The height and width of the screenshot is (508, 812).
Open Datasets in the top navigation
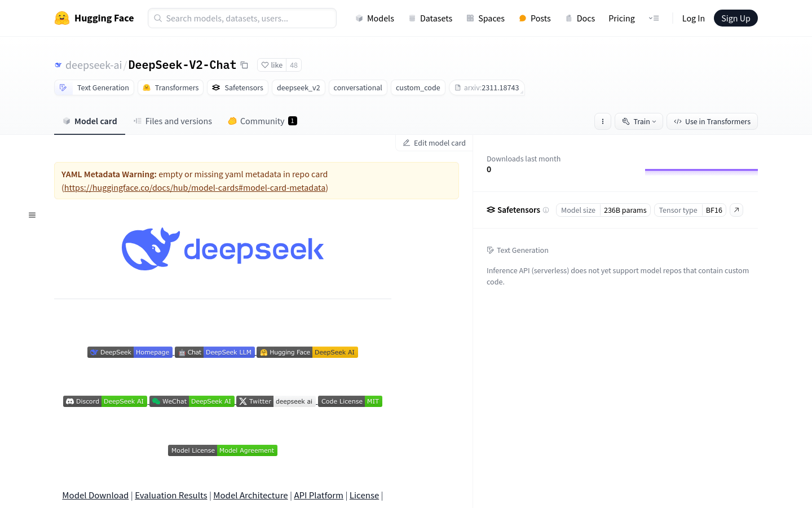[430, 18]
